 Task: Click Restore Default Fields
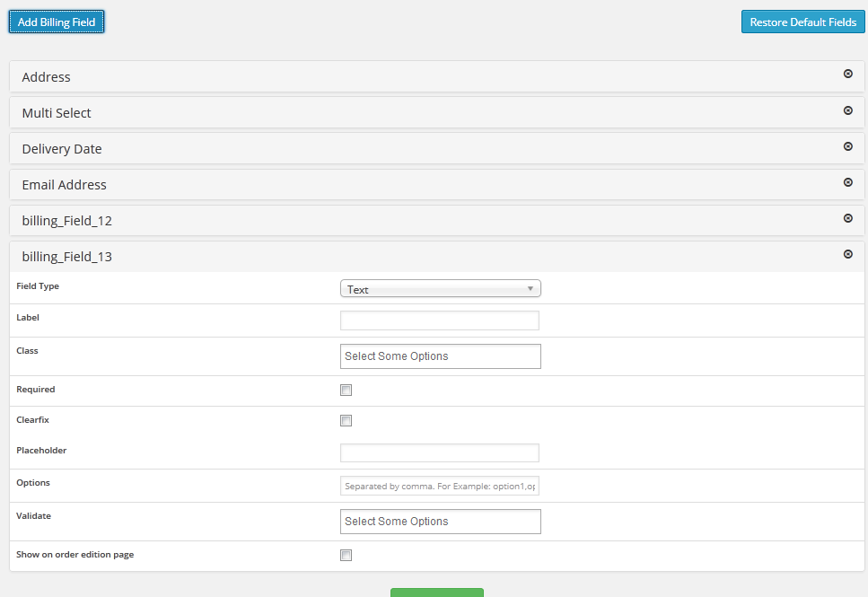(x=802, y=22)
